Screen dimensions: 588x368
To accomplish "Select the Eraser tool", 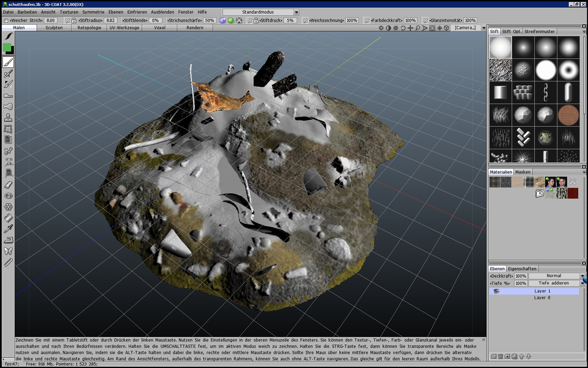I will [8, 185].
